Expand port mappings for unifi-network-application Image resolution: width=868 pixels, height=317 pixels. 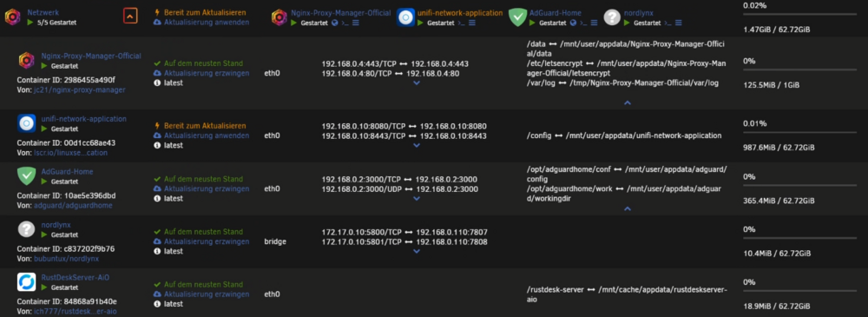click(417, 145)
